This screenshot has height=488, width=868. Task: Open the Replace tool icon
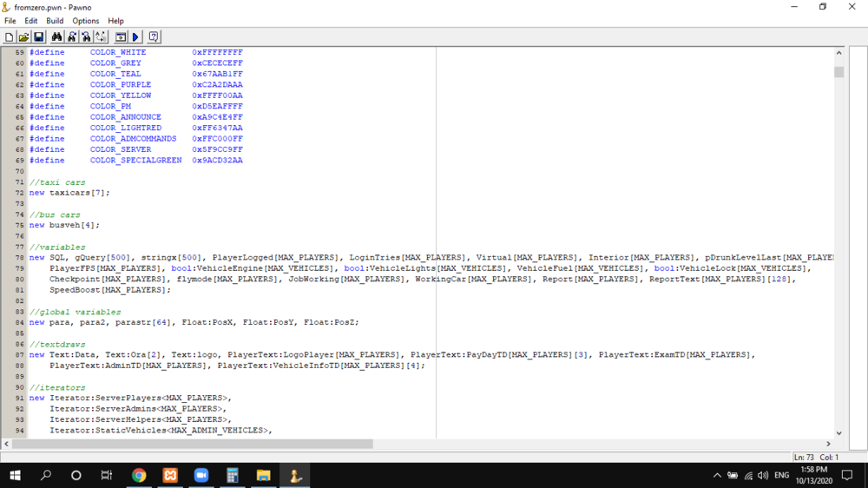coord(102,37)
